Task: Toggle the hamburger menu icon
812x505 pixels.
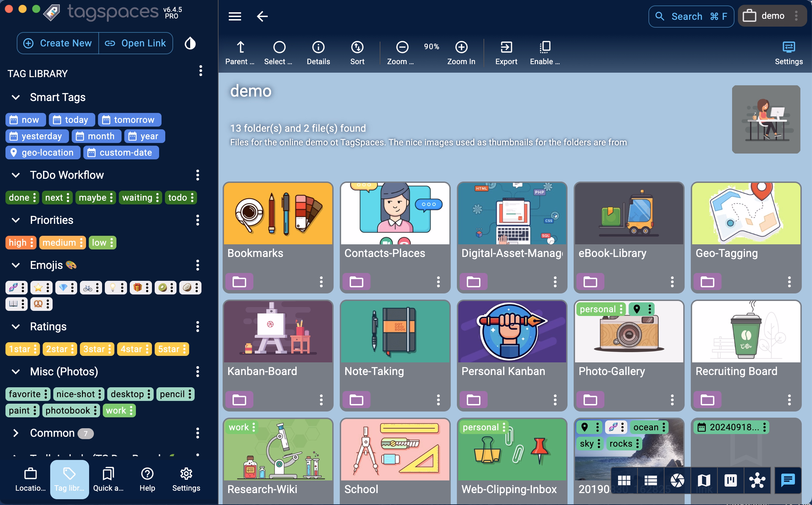Action: (x=235, y=16)
